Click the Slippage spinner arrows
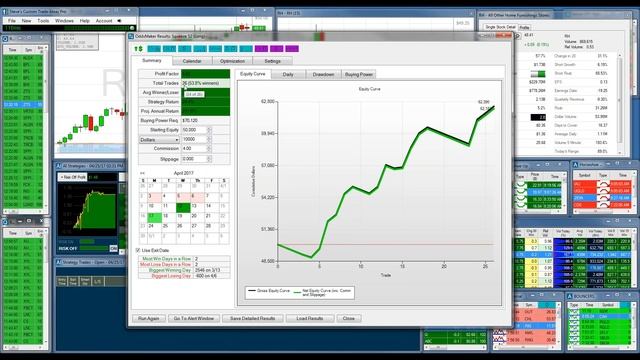This screenshot has width=640, height=360. point(209,159)
